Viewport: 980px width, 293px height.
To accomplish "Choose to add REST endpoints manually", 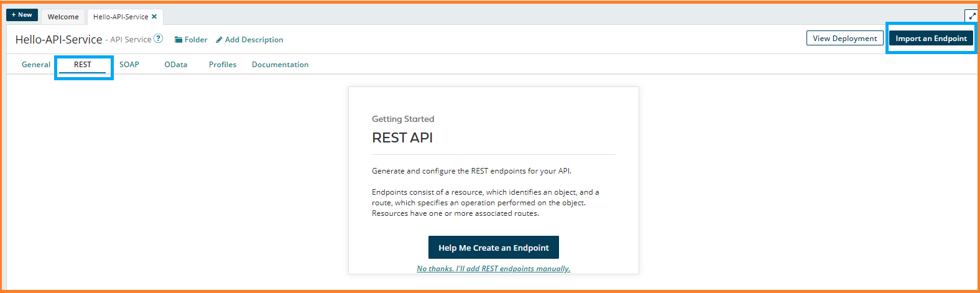I will tap(493, 269).
